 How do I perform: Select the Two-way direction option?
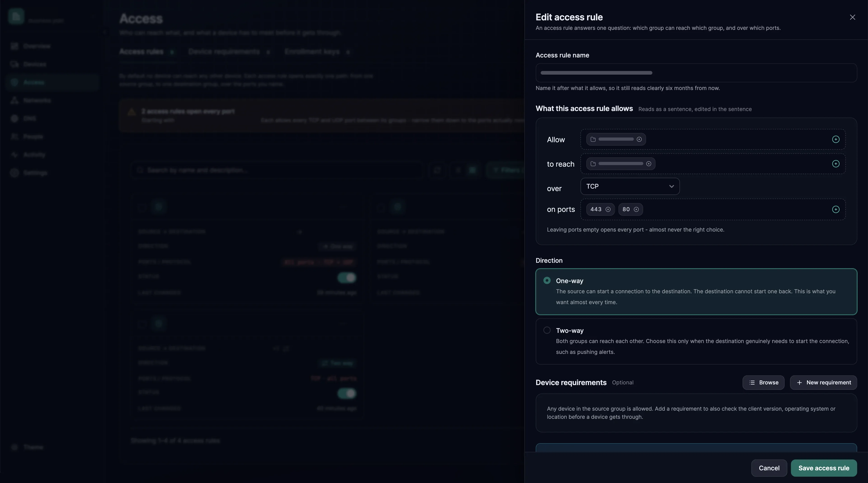pyautogui.click(x=696, y=341)
